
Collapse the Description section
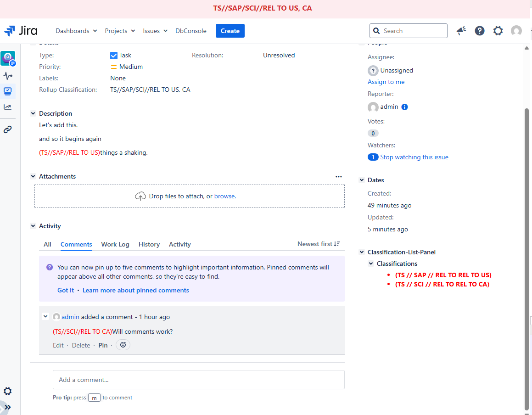click(33, 113)
